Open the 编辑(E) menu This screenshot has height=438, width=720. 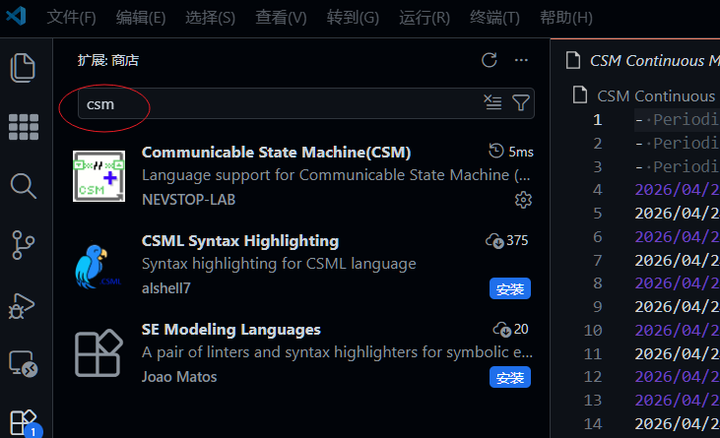point(141,18)
